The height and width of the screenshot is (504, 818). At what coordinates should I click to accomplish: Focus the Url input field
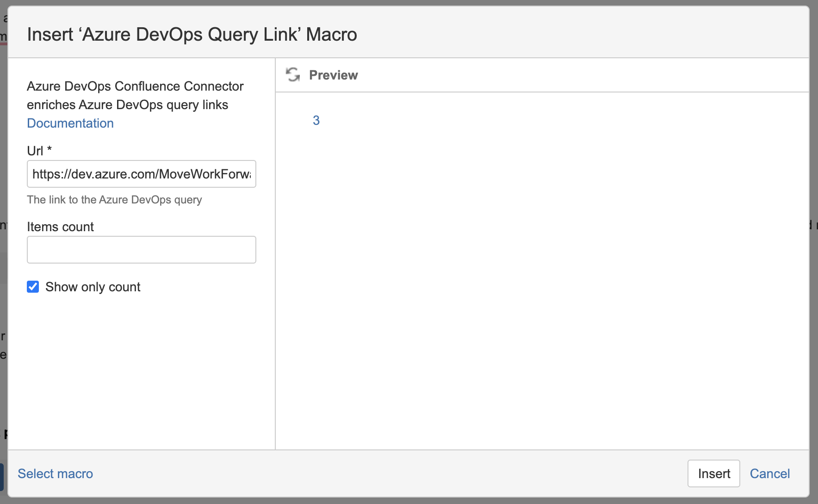[x=141, y=174]
